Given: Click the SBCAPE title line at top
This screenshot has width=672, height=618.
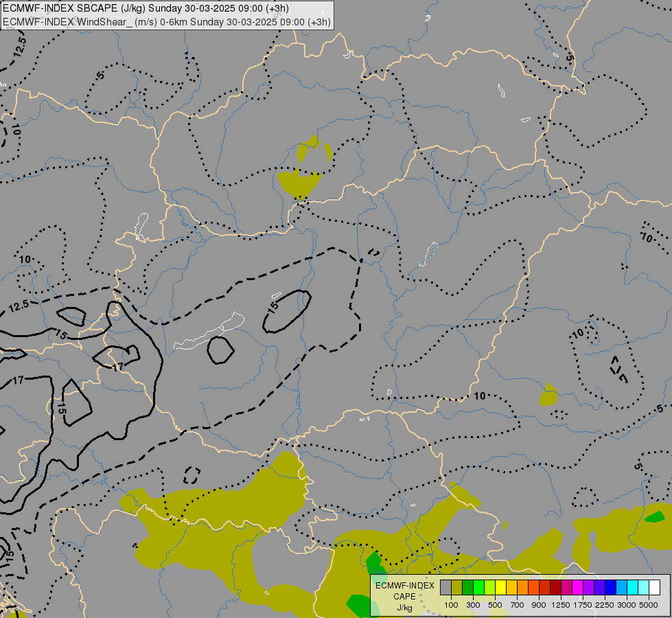Looking at the screenshot, I should [x=146, y=8].
